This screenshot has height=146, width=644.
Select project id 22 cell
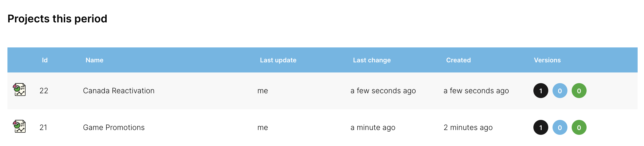[44, 91]
